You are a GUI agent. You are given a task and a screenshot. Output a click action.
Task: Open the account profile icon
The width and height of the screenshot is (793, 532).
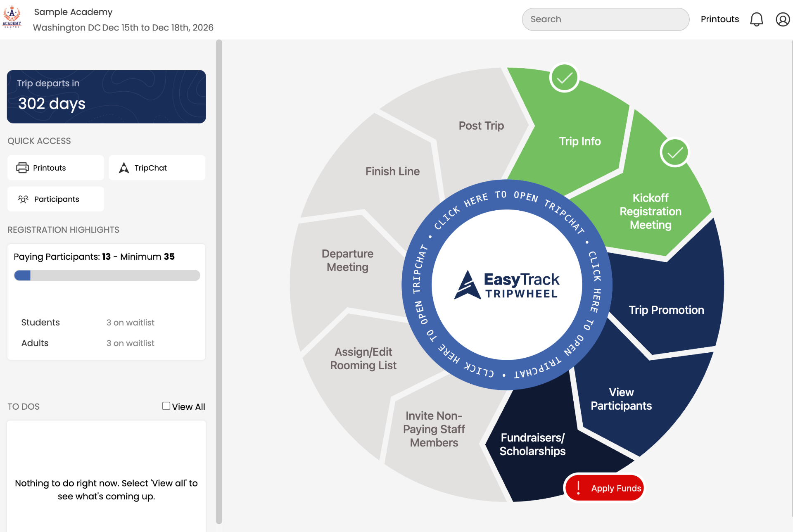pos(783,19)
